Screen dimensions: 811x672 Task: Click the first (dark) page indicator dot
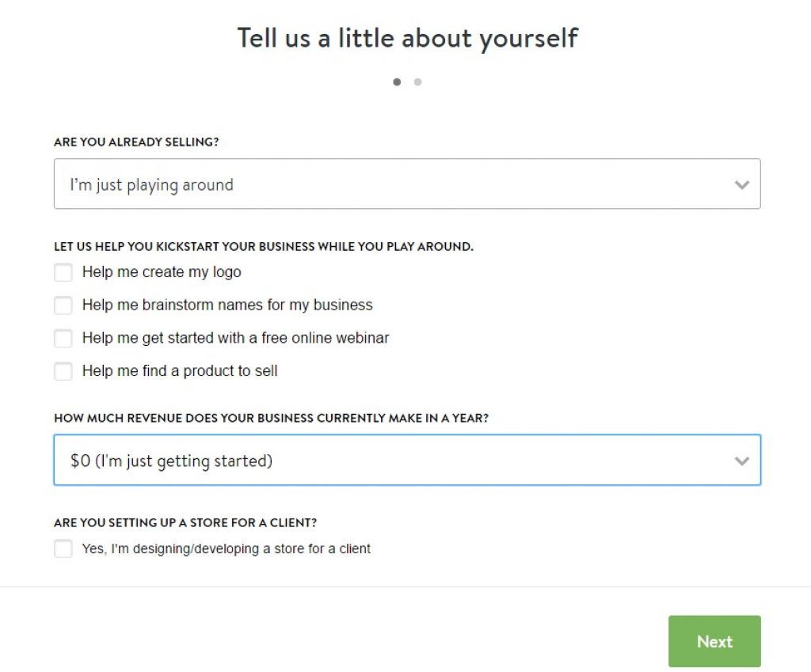397,82
